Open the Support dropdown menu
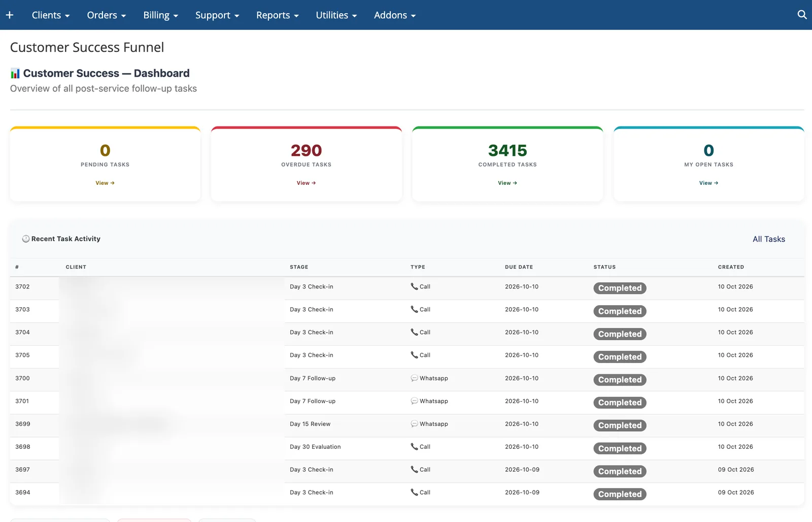The height and width of the screenshot is (522, 812). [217, 15]
